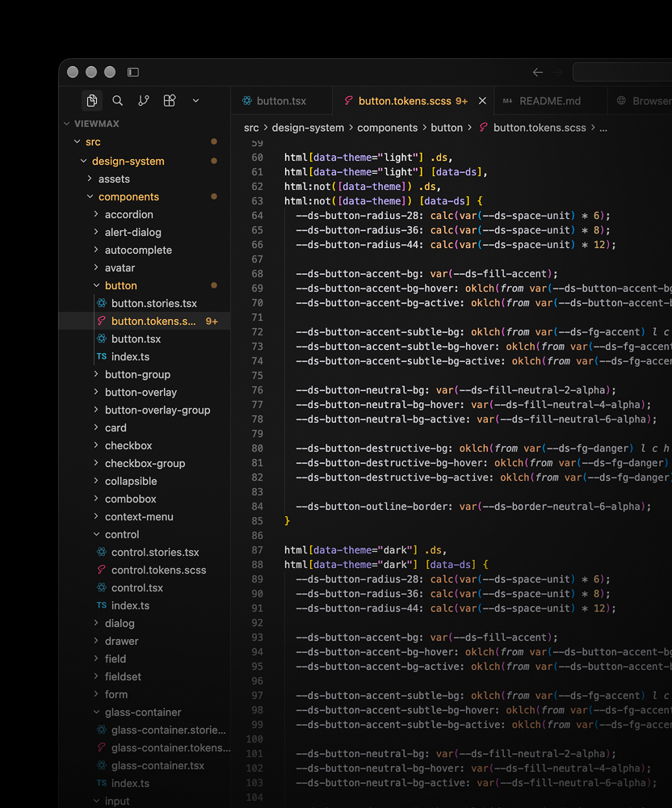Open the Search view icon
The image size is (672, 808).
coord(117,100)
